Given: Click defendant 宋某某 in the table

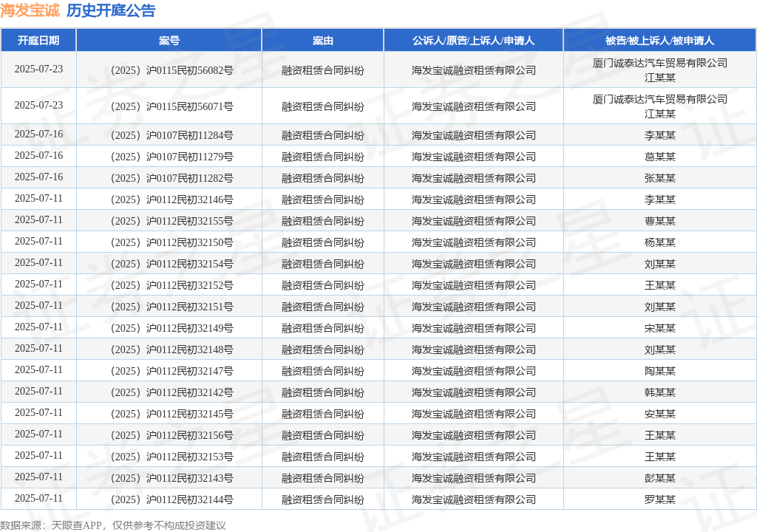Looking at the screenshot, I should tap(660, 328).
